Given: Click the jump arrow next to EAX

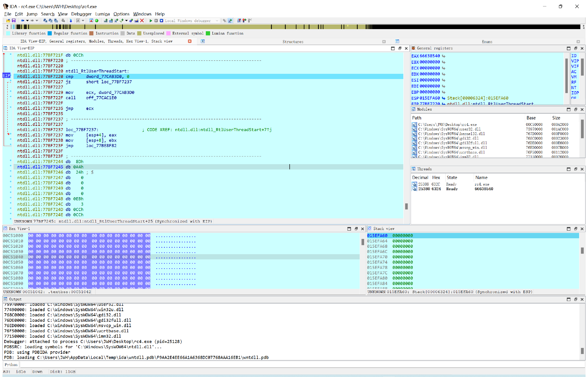Looking at the screenshot, I should tap(444, 56).
